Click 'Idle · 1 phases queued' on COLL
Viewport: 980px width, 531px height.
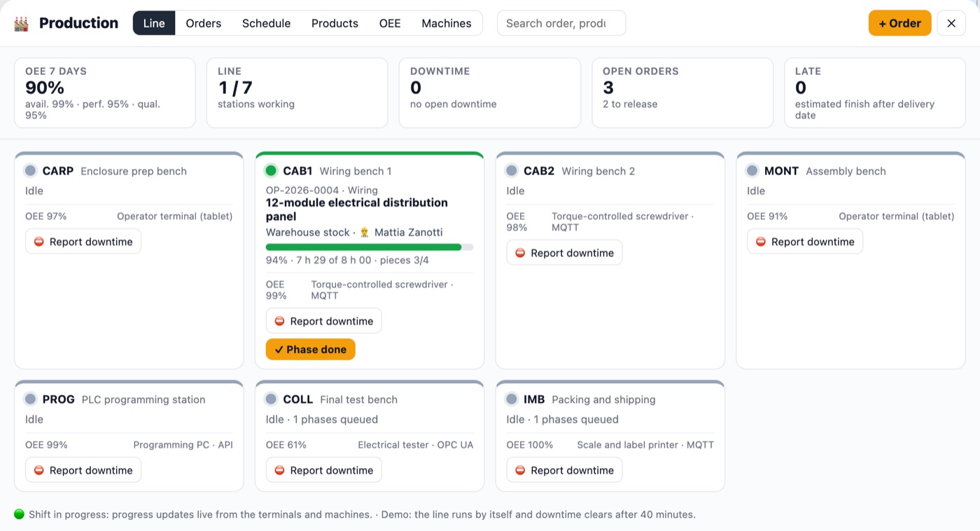pos(322,419)
